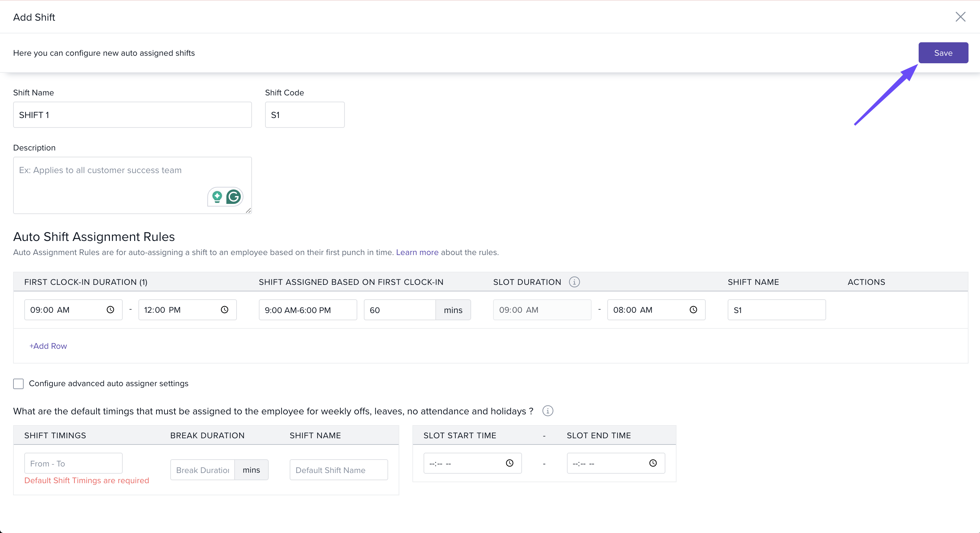Open the 9:00 AM-6:00 PM shift timing selector
This screenshot has width=980, height=533.
coord(307,310)
